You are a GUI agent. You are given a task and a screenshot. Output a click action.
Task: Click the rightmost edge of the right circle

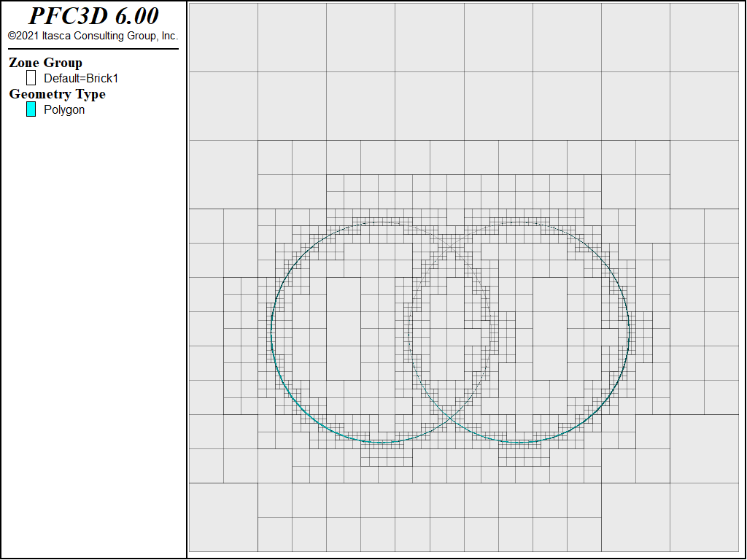click(630, 332)
